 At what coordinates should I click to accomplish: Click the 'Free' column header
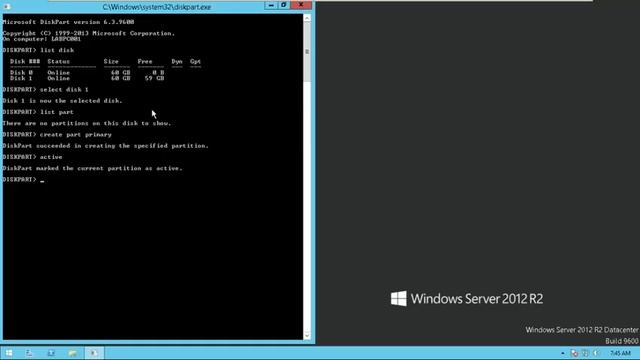(x=145, y=62)
